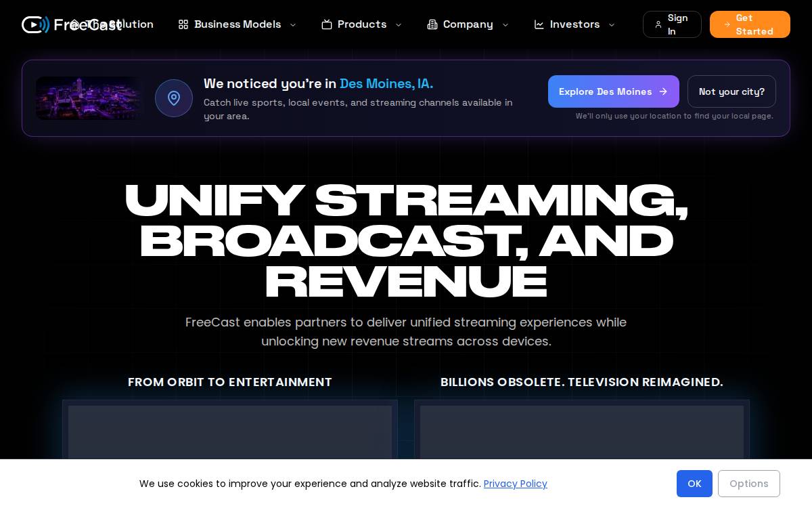Click the grid icon beside Business Models
The width and height of the screenshot is (812, 508).
[183, 24]
